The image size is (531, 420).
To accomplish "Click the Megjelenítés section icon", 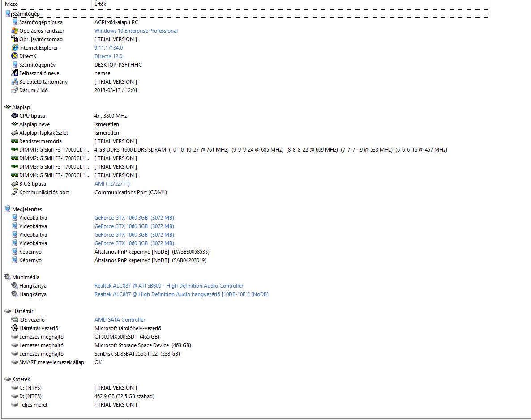I will [8, 209].
